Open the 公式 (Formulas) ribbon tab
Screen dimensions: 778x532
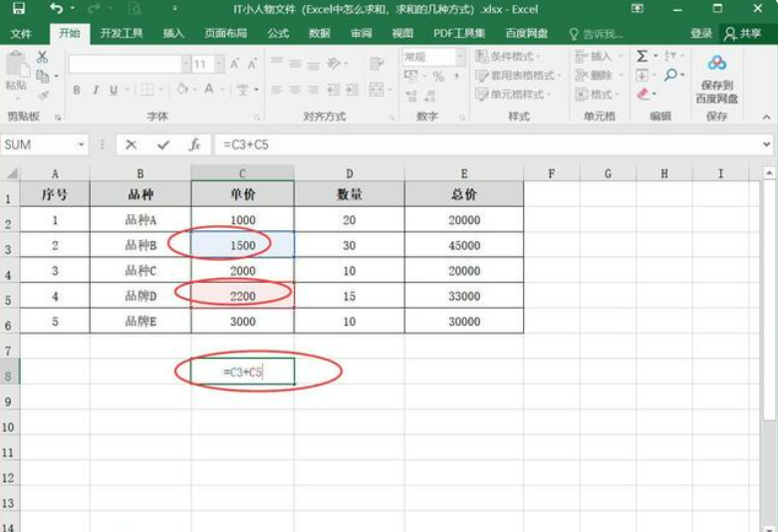pos(278,33)
